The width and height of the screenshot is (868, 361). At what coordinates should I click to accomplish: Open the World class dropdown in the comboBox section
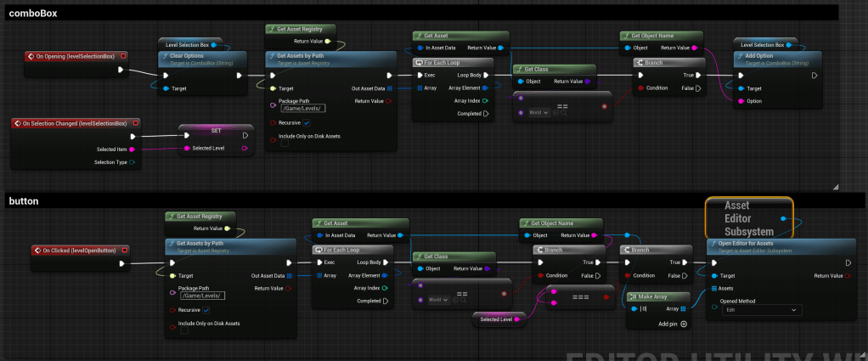pos(538,113)
